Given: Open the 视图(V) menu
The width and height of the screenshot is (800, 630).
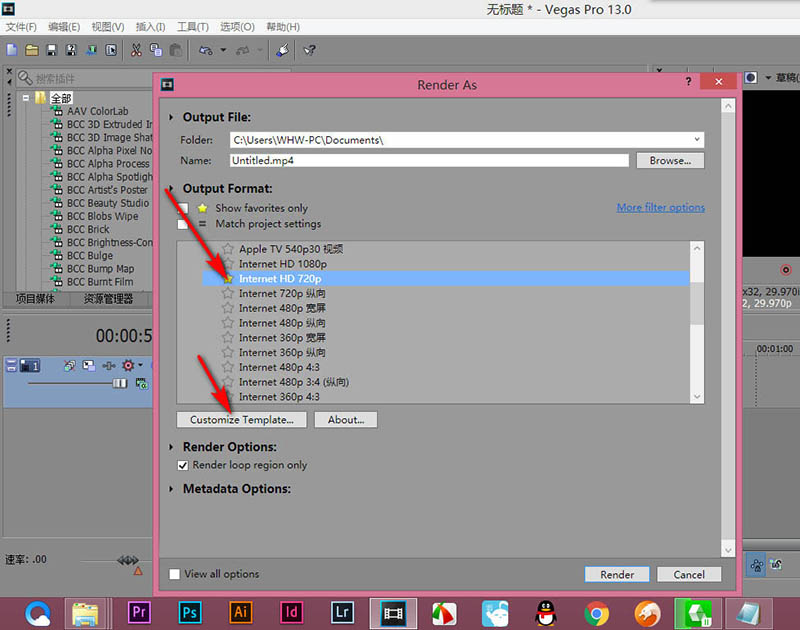Looking at the screenshot, I should (108, 27).
